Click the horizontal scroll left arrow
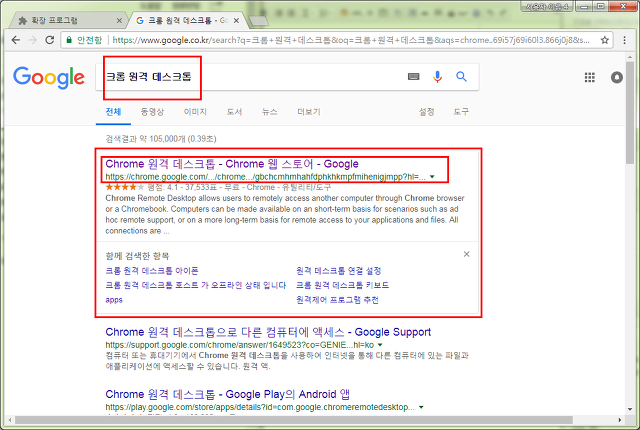 tap(10, 420)
